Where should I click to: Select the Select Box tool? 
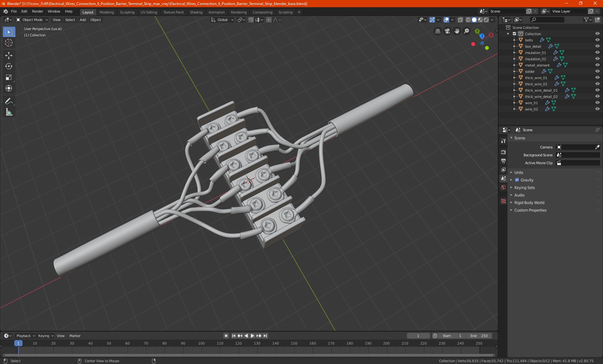coord(9,32)
